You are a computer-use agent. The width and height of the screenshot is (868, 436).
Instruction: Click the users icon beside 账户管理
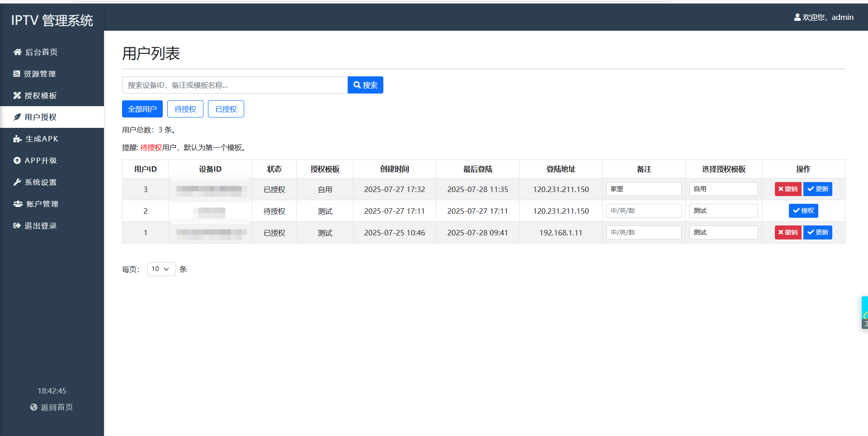pos(18,204)
